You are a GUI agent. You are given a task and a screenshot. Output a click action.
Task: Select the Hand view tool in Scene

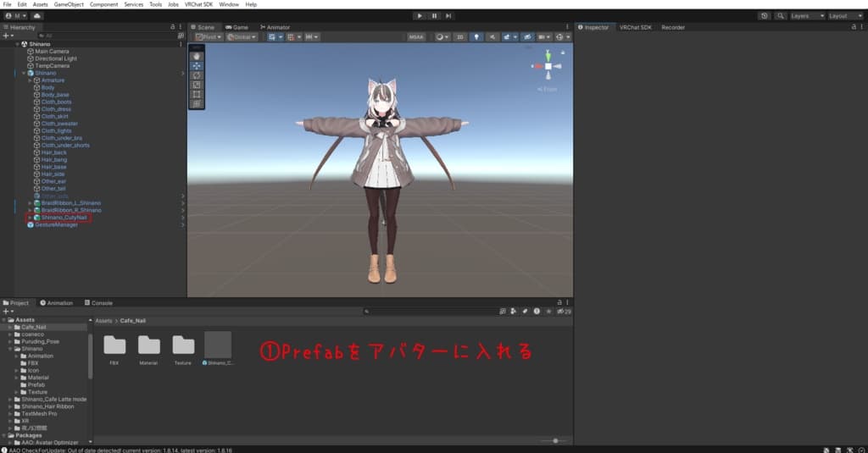click(x=197, y=57)
